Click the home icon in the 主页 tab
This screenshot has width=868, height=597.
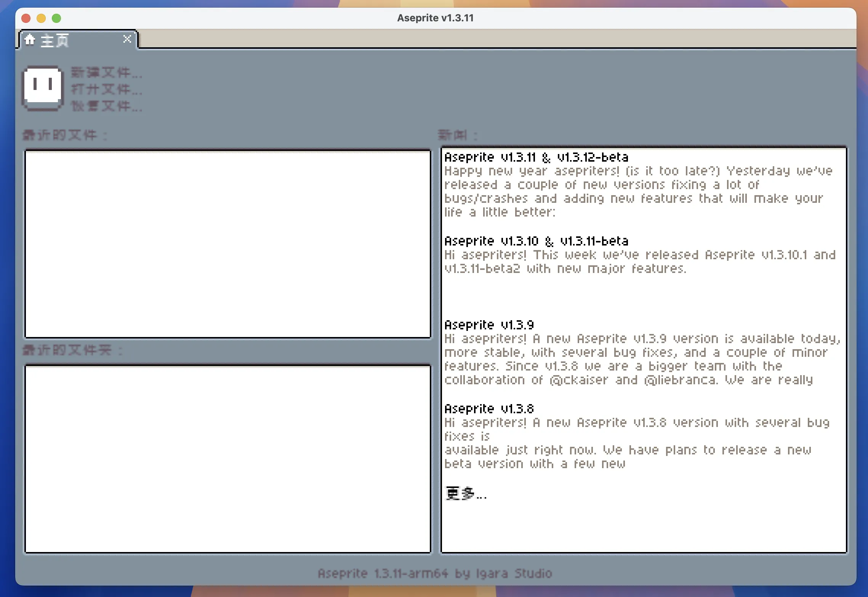tap(30, 39)
